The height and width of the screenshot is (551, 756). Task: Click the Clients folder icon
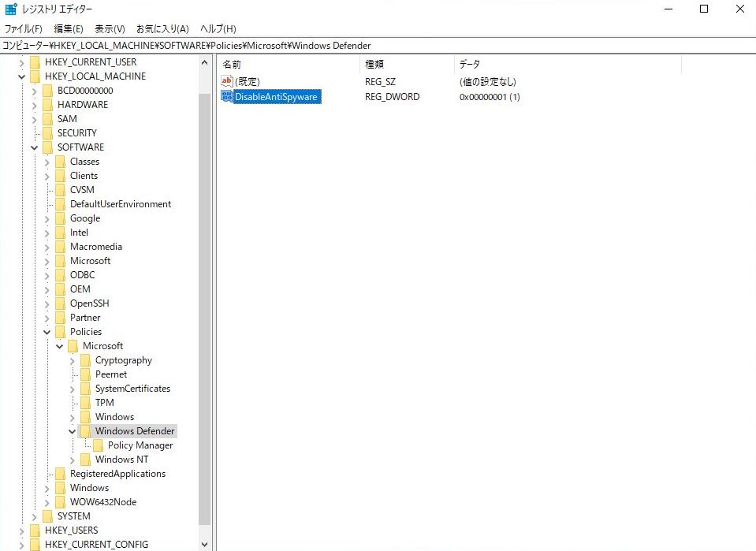(60, 176)
